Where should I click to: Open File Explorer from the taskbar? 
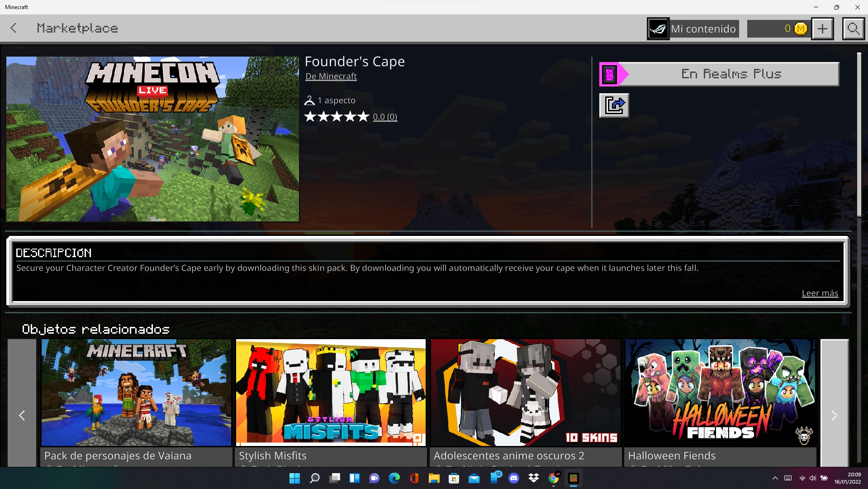pyautogui.click(x=434, y=478)
